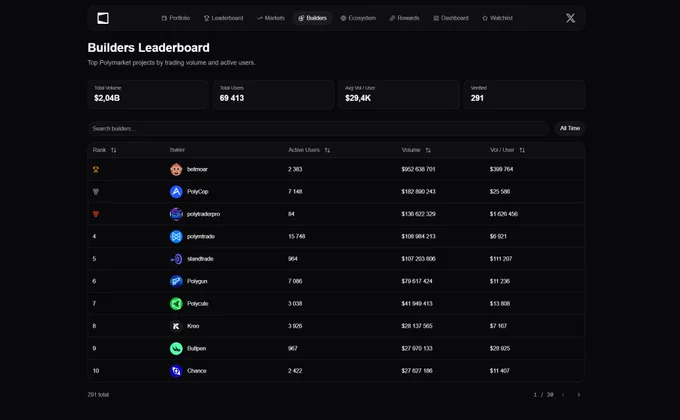Click the Chance avatar icon

pos(176,371)
